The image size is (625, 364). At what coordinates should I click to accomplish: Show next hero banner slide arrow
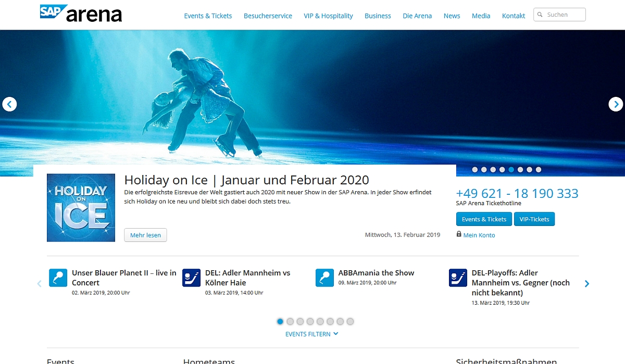coord(616,104)
